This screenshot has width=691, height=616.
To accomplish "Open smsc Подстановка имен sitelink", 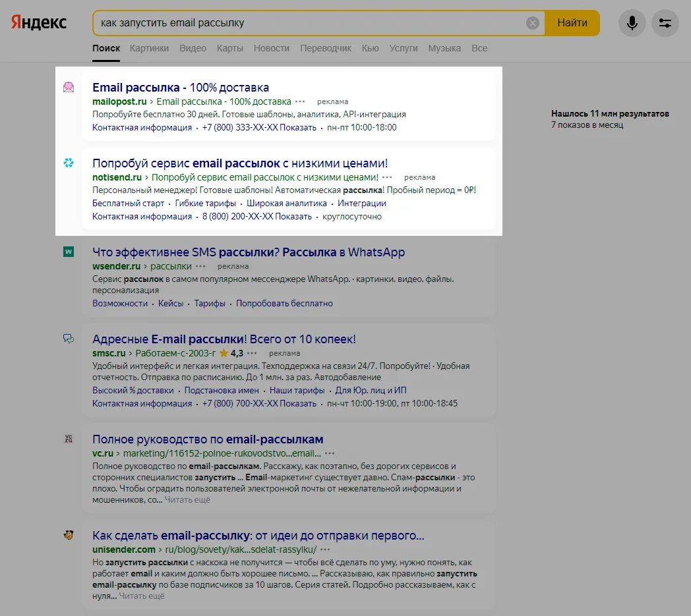I will (x=222, y=391).
